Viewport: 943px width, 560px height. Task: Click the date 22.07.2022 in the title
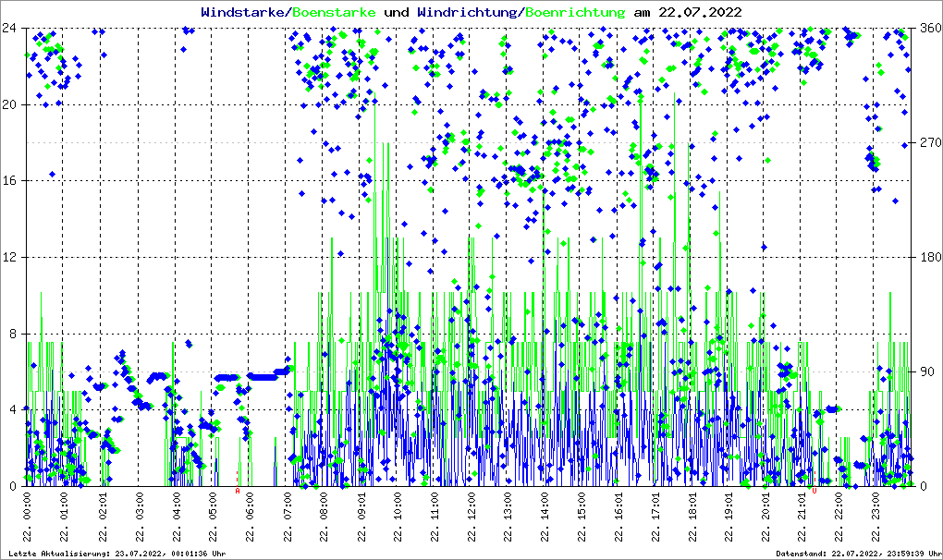pos(699,12)
